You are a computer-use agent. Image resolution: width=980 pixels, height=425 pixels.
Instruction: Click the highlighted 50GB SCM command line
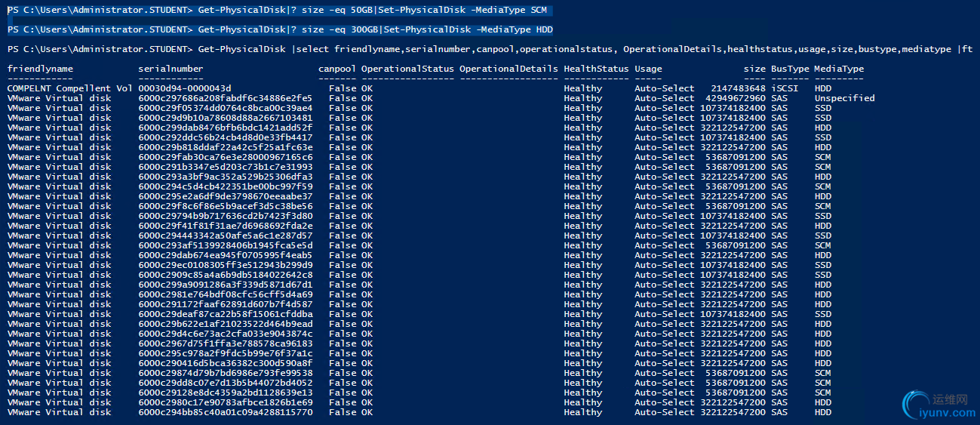(277, 10)
